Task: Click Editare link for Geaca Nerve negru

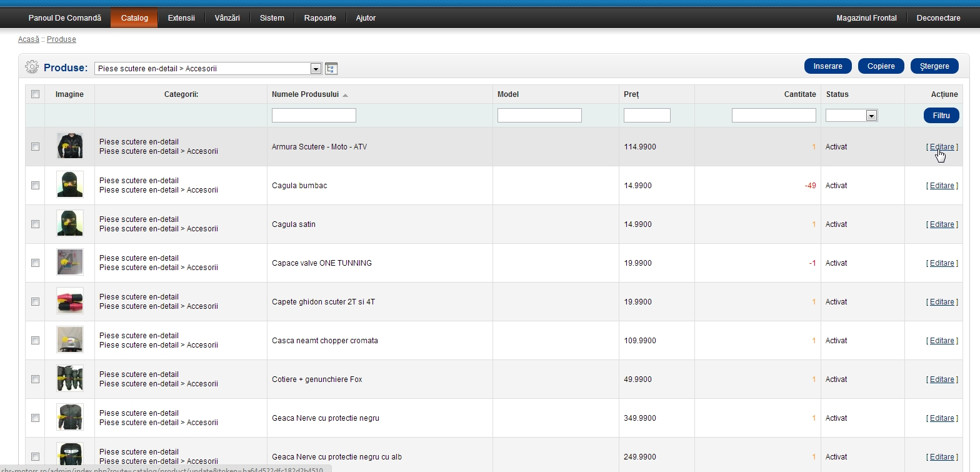Action: click(941, 418)
